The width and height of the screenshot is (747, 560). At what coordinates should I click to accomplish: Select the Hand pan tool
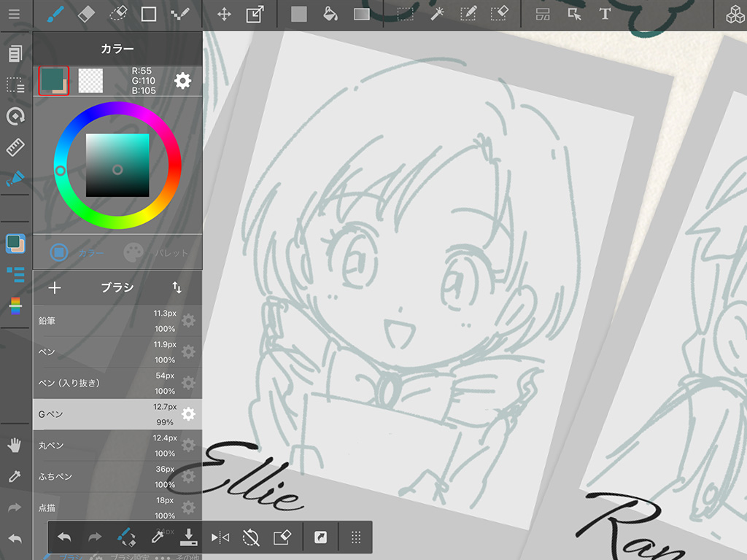[x=15, y=444]
